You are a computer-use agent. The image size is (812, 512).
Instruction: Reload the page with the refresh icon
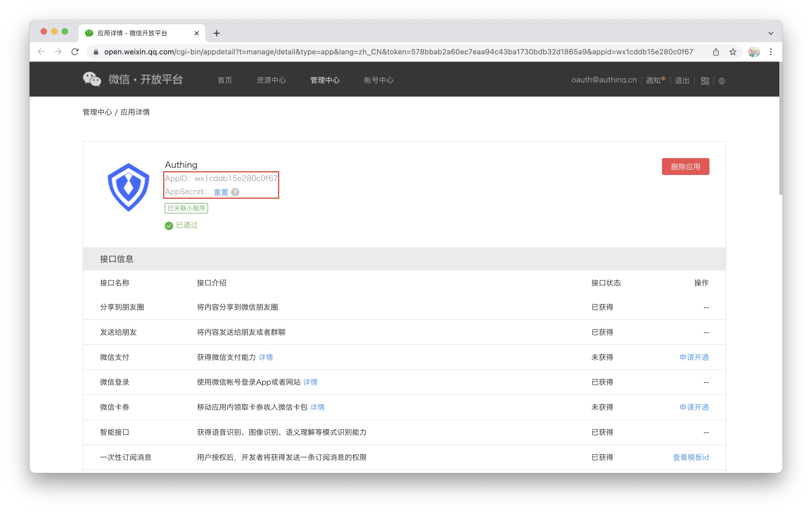[x=75, y=52]
